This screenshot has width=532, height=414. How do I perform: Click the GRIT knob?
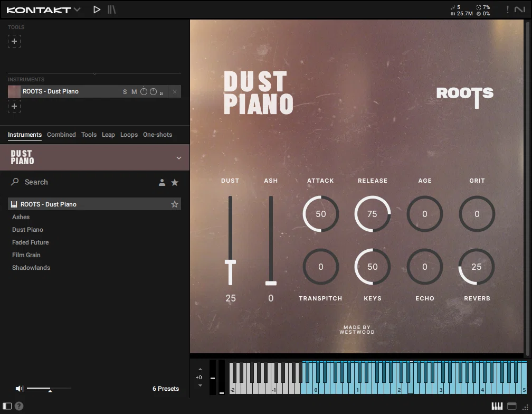(x=477, y=214)
